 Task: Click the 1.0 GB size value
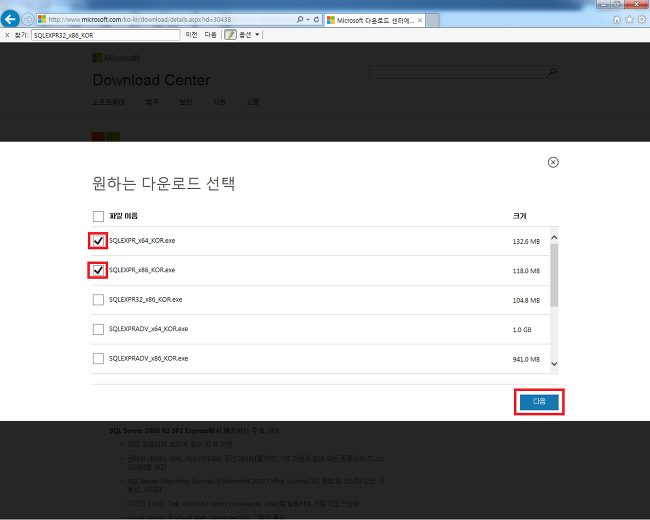point(522,330)
